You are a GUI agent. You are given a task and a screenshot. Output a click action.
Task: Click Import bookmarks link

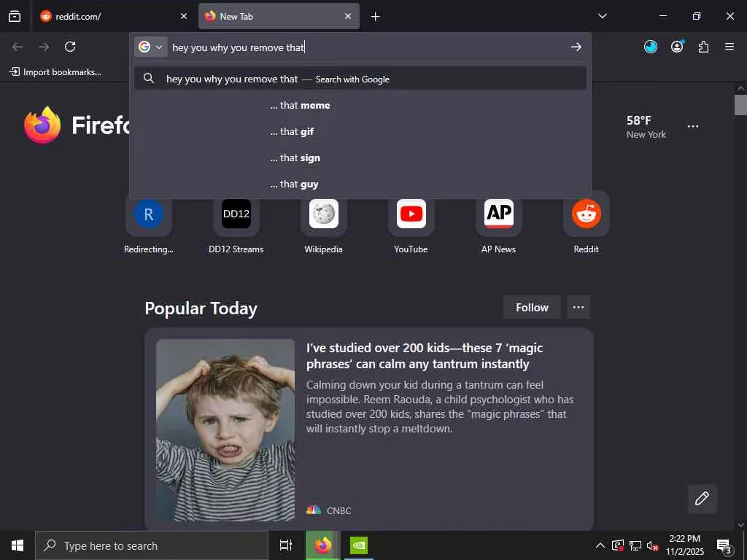coord(55,72)
